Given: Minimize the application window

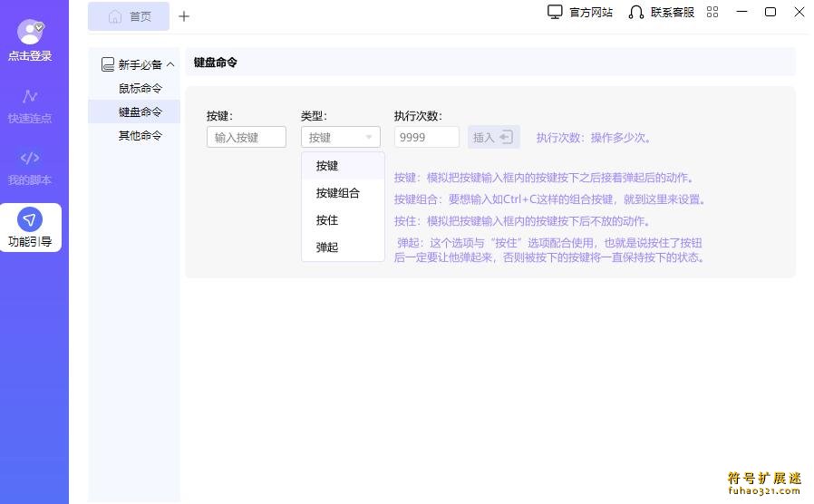Looking at the screenshot, I should [x=741, y=12].
